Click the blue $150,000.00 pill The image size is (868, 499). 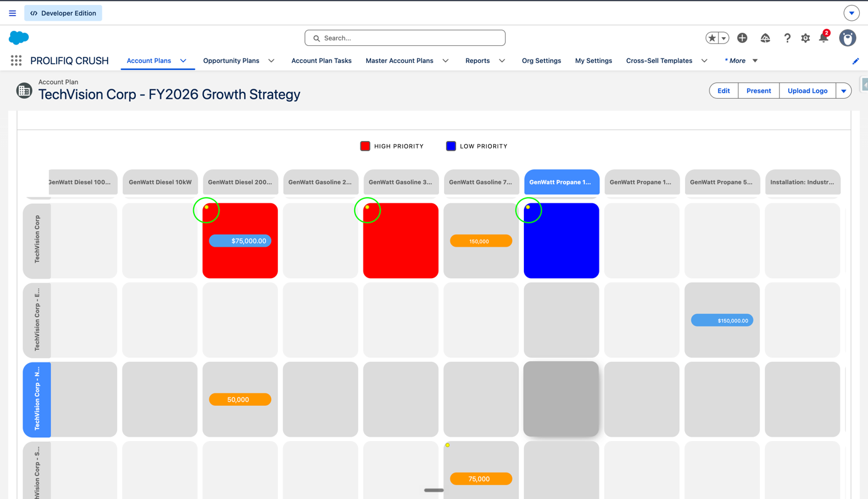722,320
